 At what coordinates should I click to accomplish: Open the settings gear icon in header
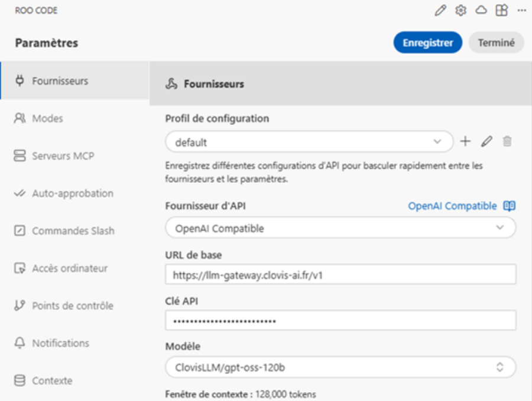click(460, 11)
